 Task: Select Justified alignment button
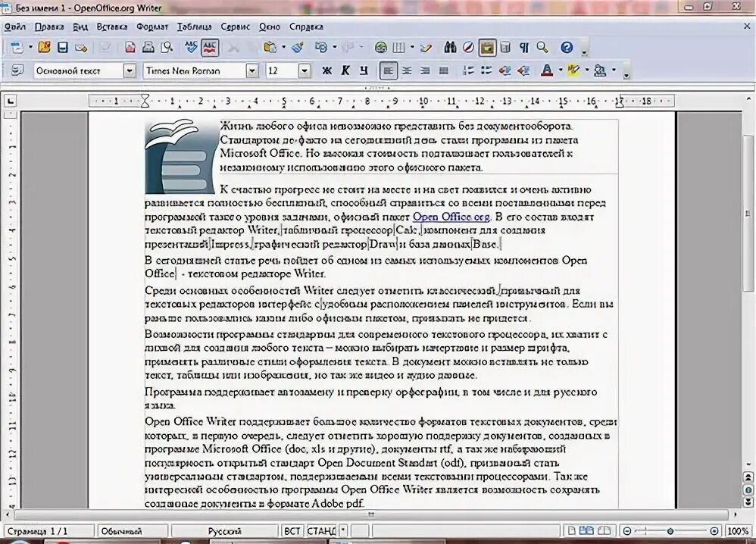444,71
